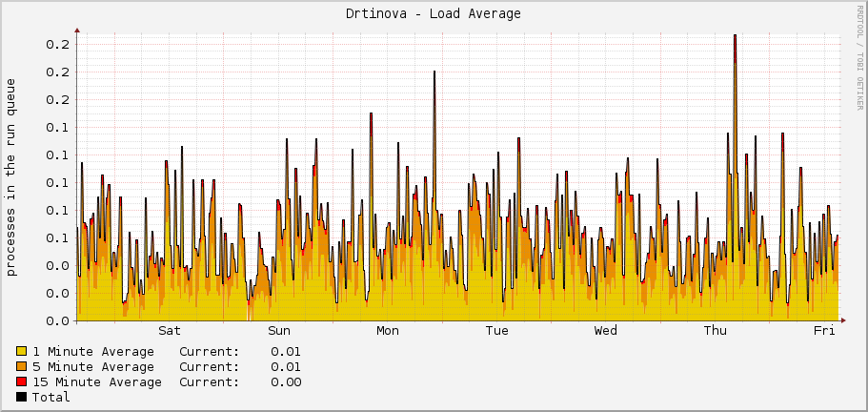Screen dimensions: 868x412
Task: Click the '1 Minute Average' legend label
Action: 93,352
